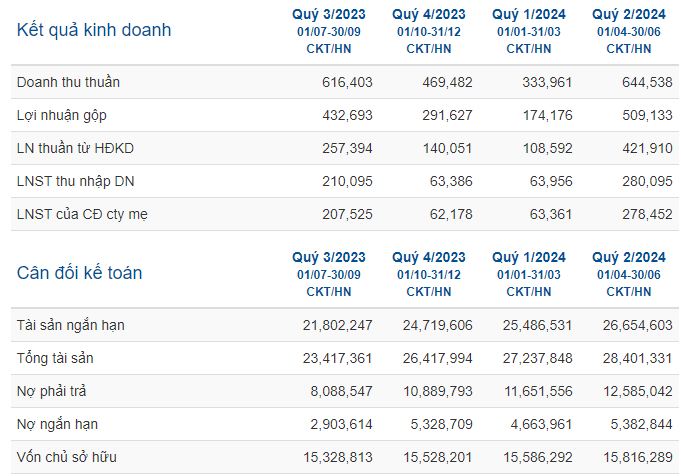The height and width of the screenshot is (476, 681).
Task: Click liabilities value 10,889,793
Action: tap(438, 392)
